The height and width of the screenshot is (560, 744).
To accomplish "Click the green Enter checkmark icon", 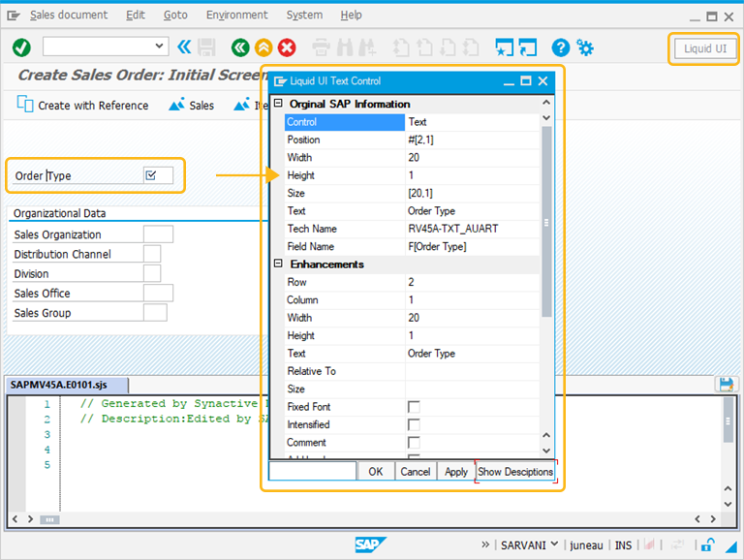I will coord(21,47).
